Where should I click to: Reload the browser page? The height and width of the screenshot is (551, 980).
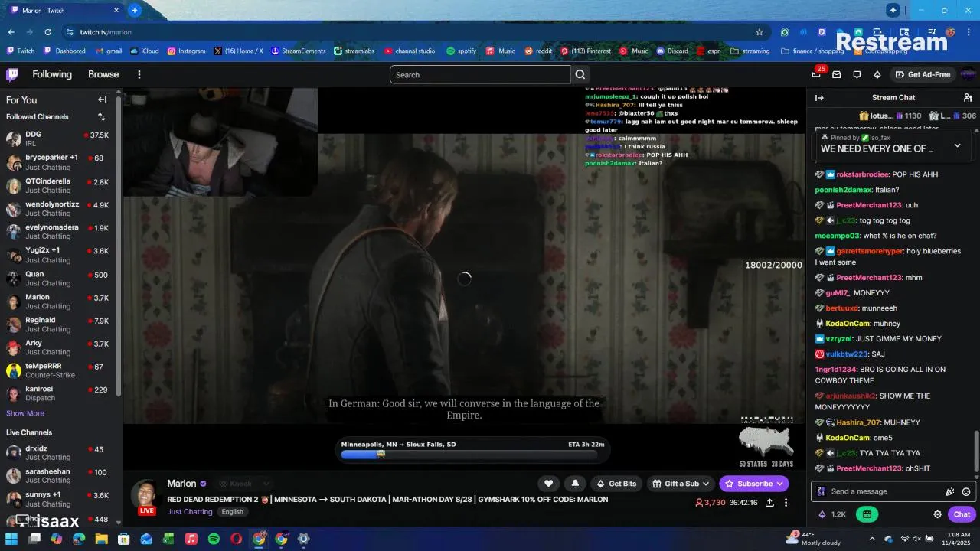(48, 32)
